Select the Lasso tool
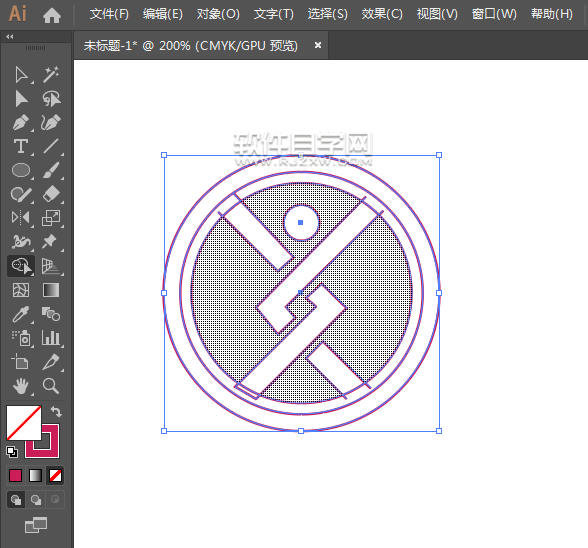Image resolution: width=588 pixels, height=548 pixels. point(51,99)
